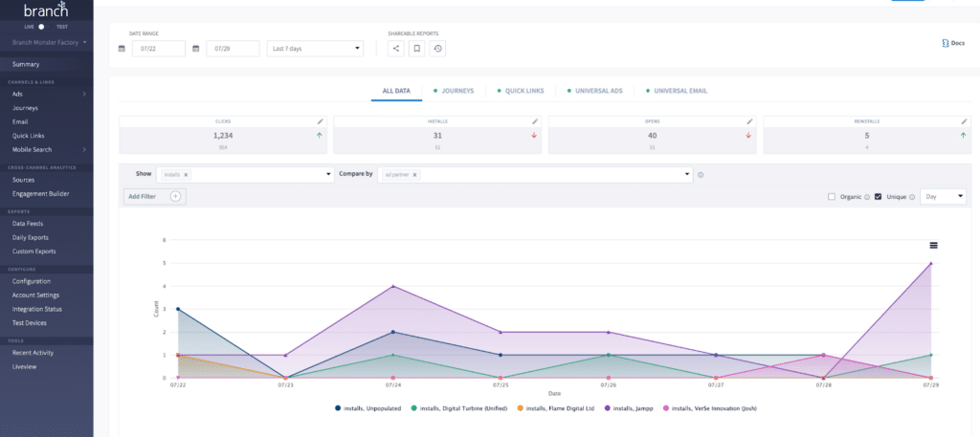Open the Docs link

(x=953, y=43)
